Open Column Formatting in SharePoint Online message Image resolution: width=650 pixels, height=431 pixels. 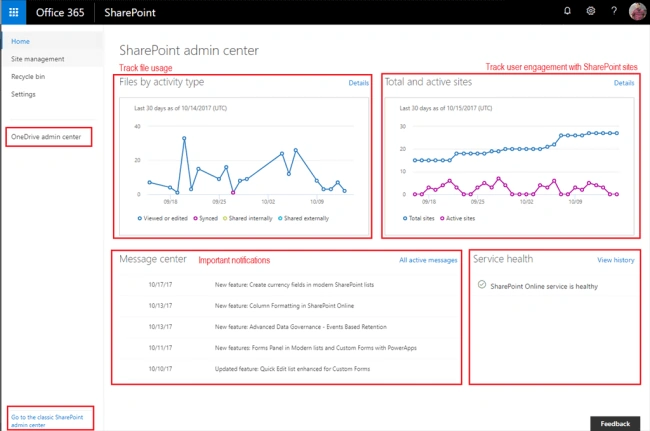point(284,306)
